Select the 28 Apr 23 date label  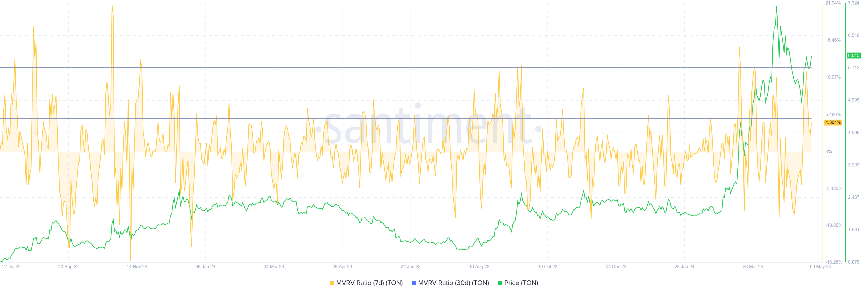click(x=342, y=267)
